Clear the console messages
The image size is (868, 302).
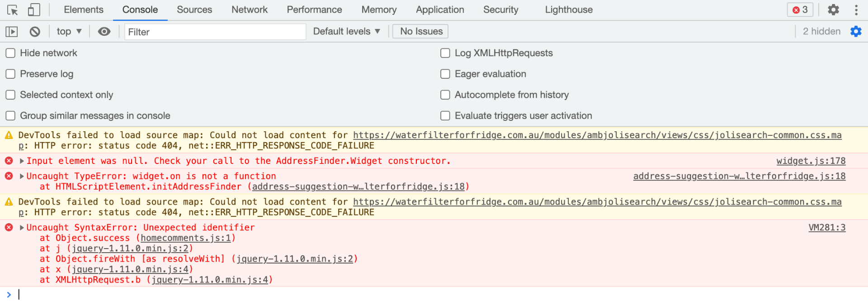coord(35,32)
